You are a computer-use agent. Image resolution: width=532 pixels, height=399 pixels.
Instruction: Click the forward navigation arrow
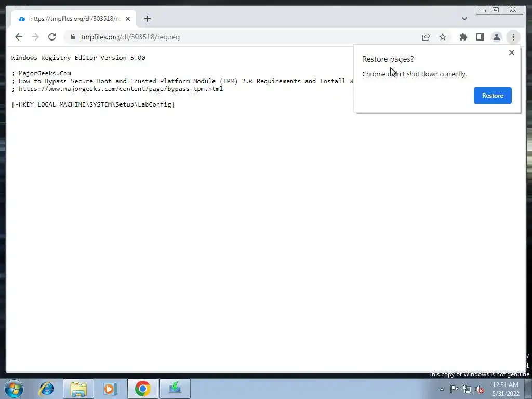pyautogui.click(x=35, y=37)
